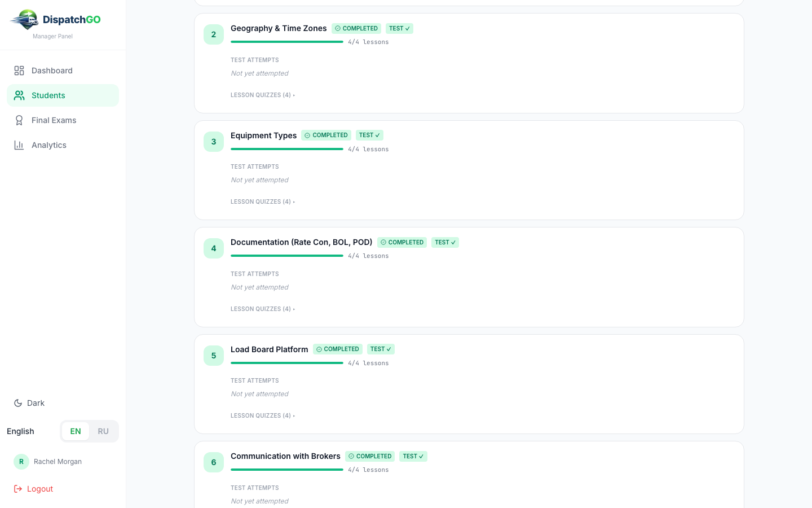Click the Documentation (Rate Con, BOL, POD) title
This screenshot has width=812, height=508.
point(301,242)
